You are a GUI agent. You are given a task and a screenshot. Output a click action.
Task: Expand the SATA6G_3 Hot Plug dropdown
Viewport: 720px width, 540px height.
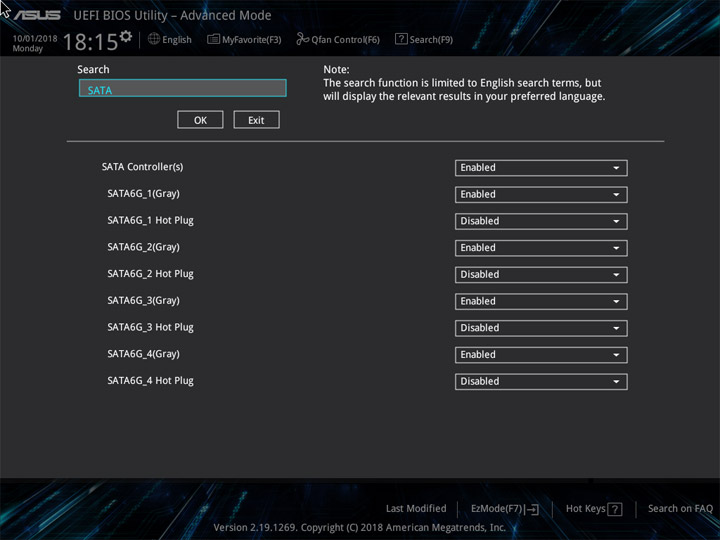[x=541, y=328]
